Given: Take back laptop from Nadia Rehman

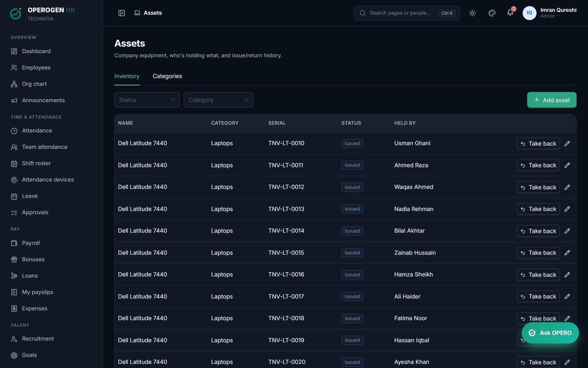Looking at the screenshot, I should 538,209.
